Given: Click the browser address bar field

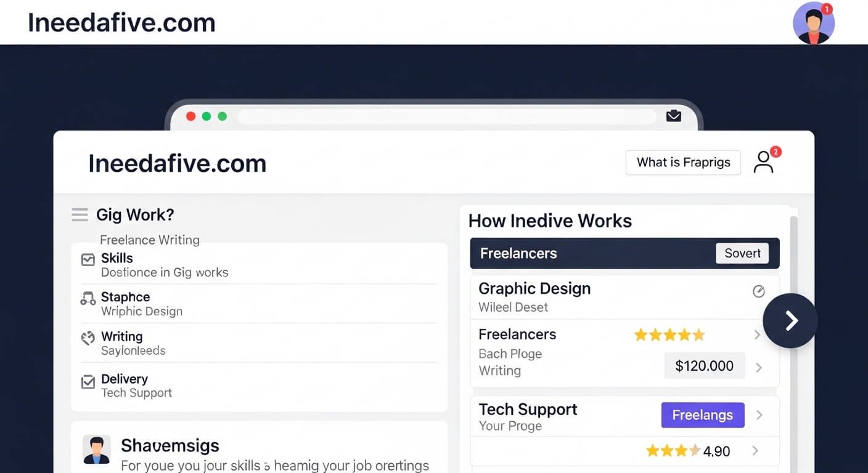Looking at the screenshot, I should [446, 116].
